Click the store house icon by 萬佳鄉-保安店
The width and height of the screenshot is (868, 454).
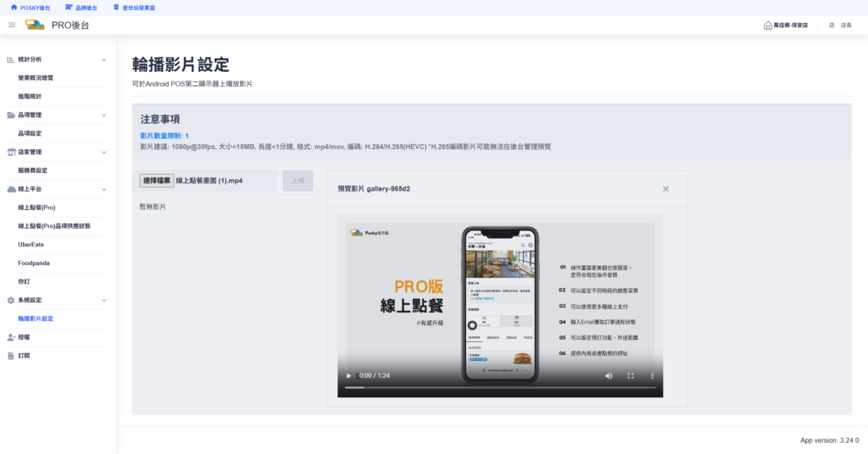(x=768, y=25)
